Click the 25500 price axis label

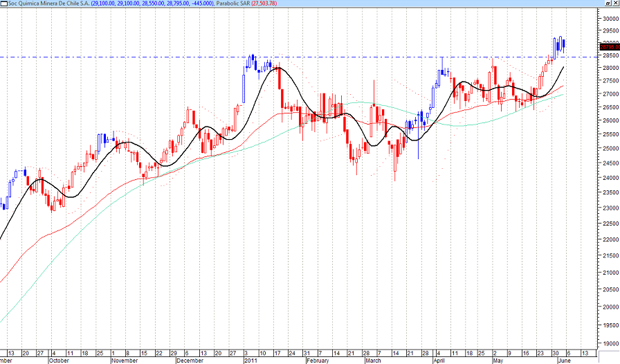[611, 134]
